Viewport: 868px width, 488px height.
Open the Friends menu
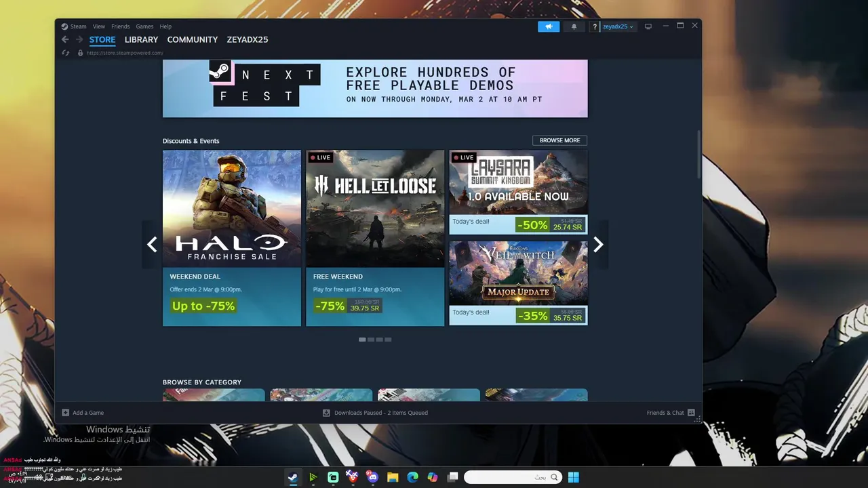pyautogui.click(x=120, y=26)
